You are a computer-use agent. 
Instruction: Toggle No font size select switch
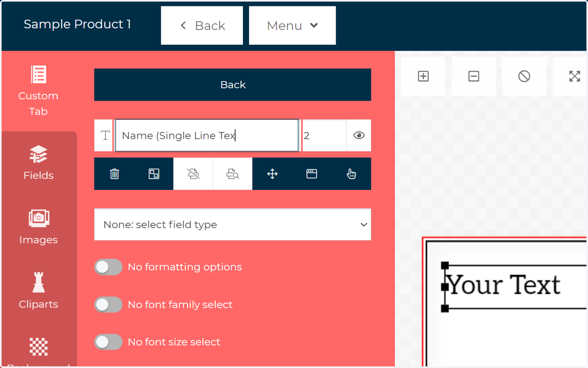pos(108,342)
